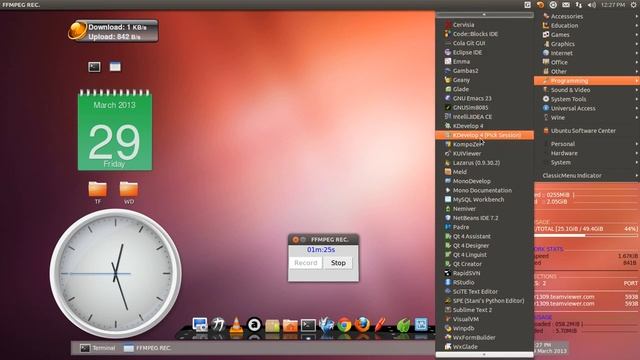640x360 pixels.
Task: Click the black circle 'a' dock icon
Action: click(254, 325)
